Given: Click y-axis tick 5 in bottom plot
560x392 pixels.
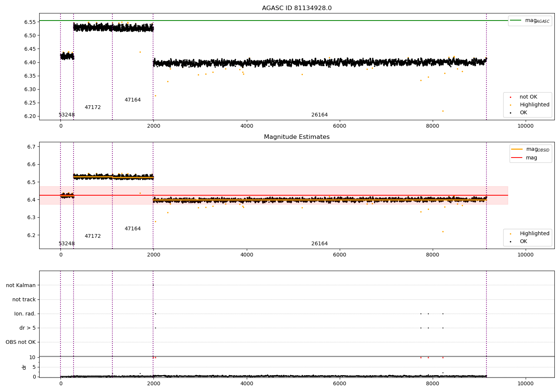Looking at the screenshot, I should pos(34,367).
